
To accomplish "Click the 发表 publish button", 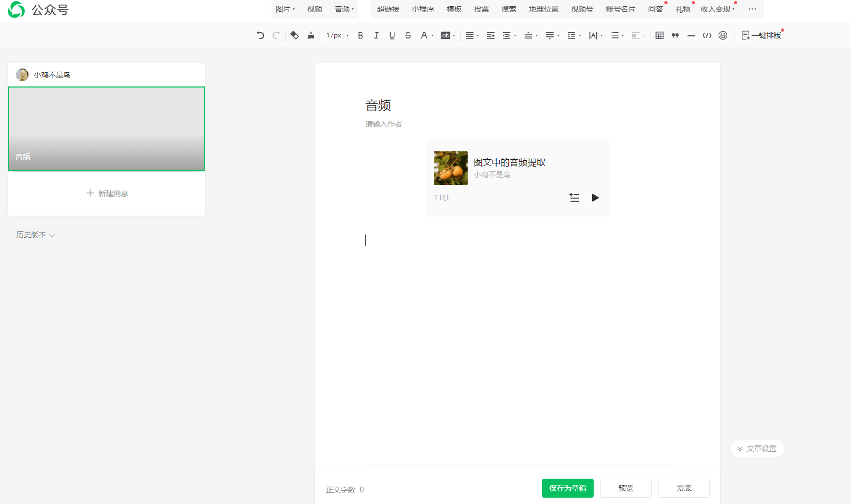I will point(683,488).
